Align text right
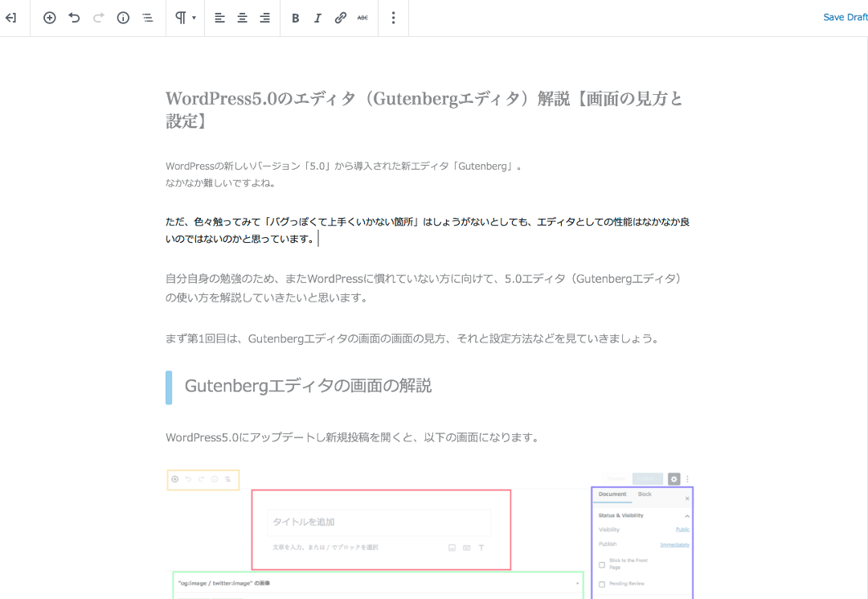The height and width of the screenshot is (599, 868). 264,18
